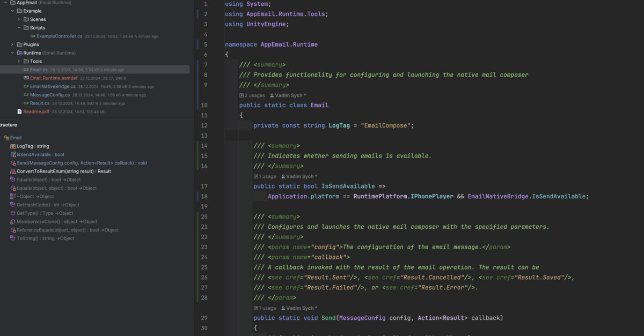Click the IsSendAvailable property icon
The image size is (644, 336).
13,154
